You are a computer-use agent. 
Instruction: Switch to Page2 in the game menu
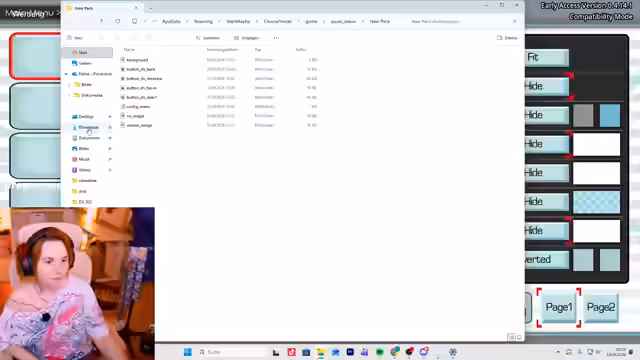[601, 307]
